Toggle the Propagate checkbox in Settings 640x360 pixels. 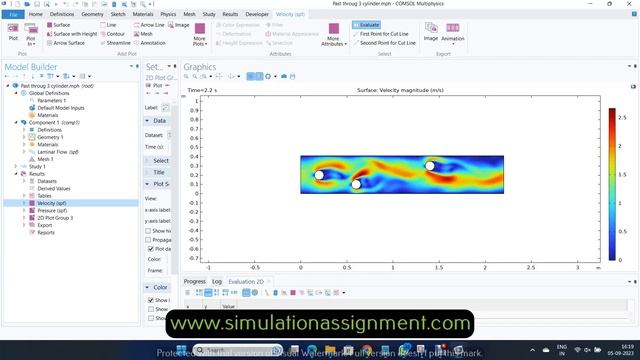[148, 240]
